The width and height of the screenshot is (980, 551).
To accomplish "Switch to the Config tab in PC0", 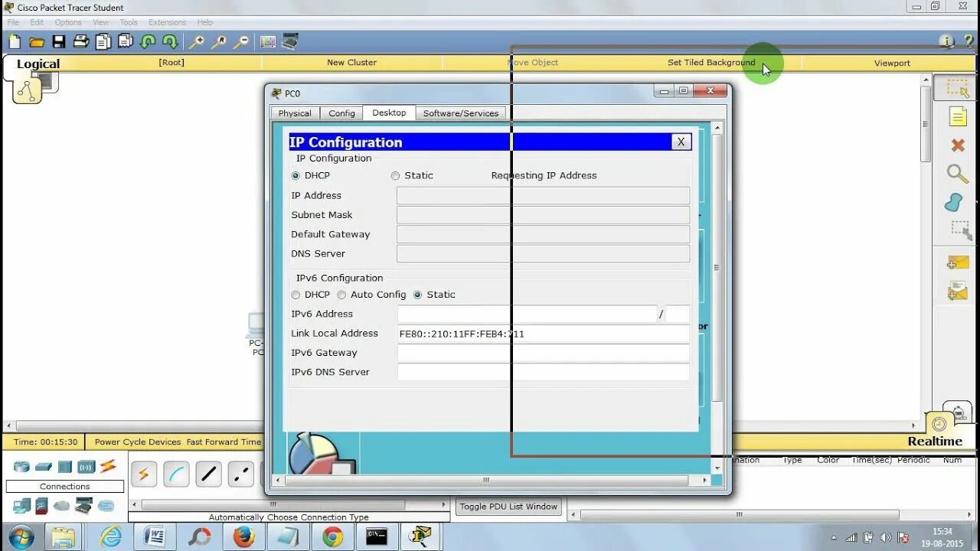I will point(341,113).
